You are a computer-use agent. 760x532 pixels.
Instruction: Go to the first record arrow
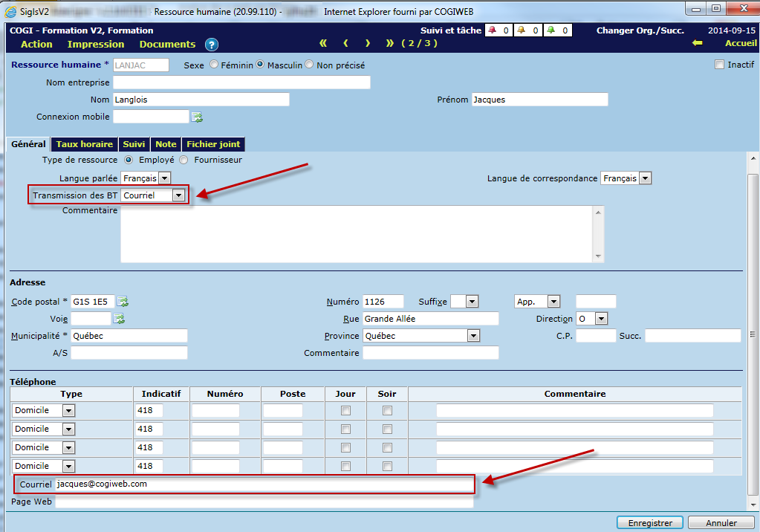tap(323, 44)
